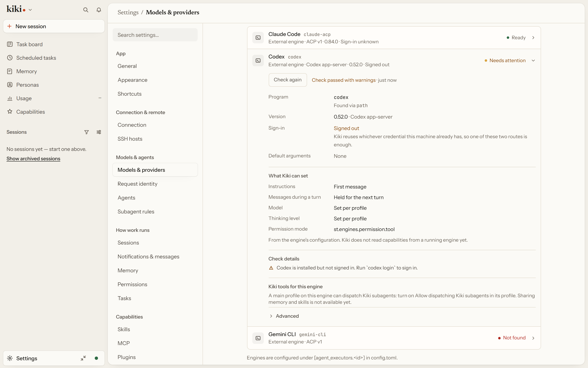Viewport: 588px width, 368px height.
Task: Open the Permissions settings page
Action: (155, 284)
